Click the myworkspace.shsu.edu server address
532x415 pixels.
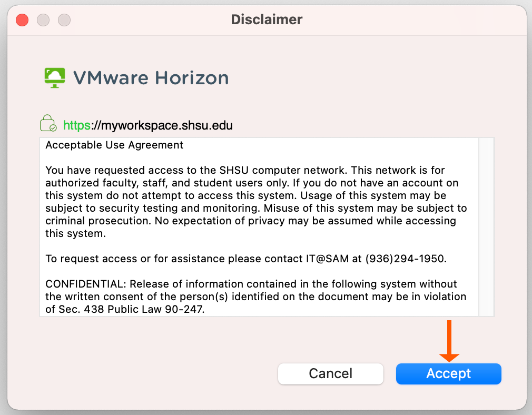[x=162, y=126]
